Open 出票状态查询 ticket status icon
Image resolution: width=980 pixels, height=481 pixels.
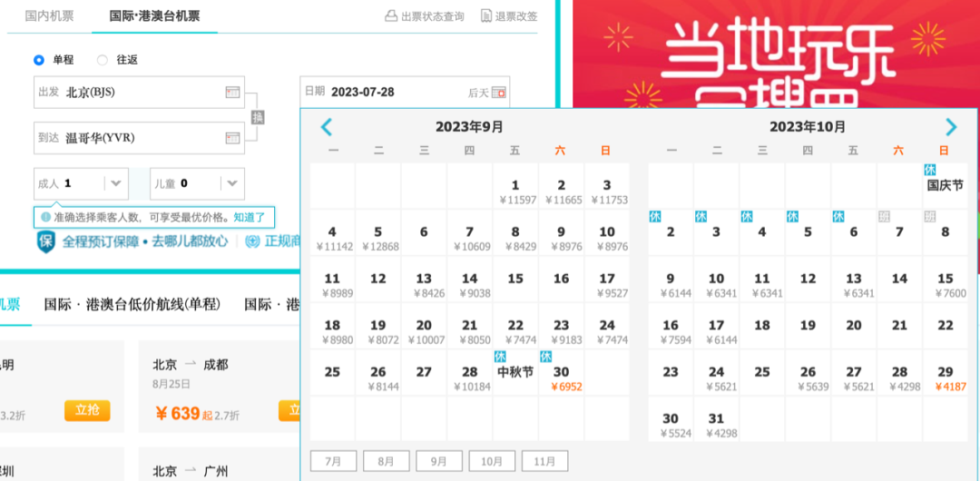click(390, 16)
